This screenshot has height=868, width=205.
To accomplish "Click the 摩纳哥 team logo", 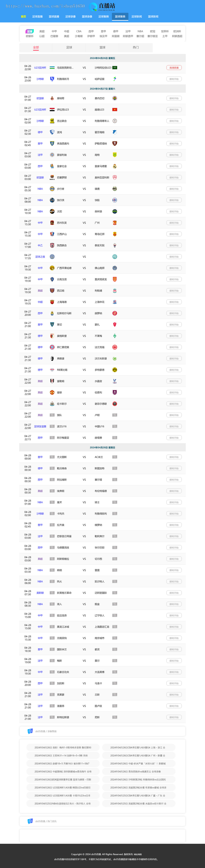I will [52, 98].
